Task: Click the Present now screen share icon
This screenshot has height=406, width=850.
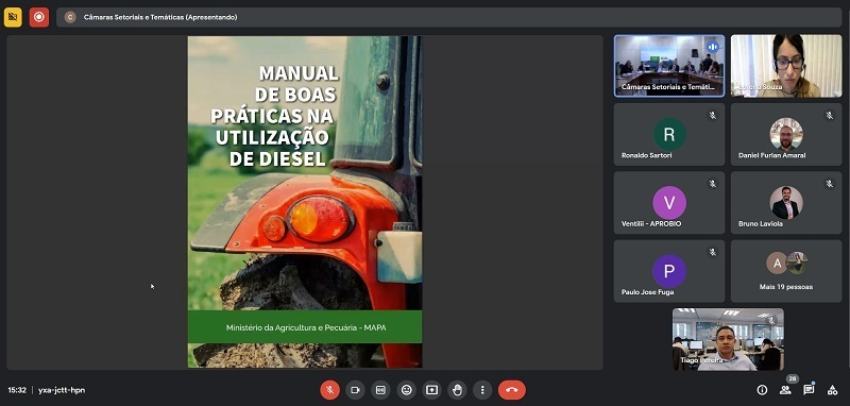Action: click(x=432, y=390)
